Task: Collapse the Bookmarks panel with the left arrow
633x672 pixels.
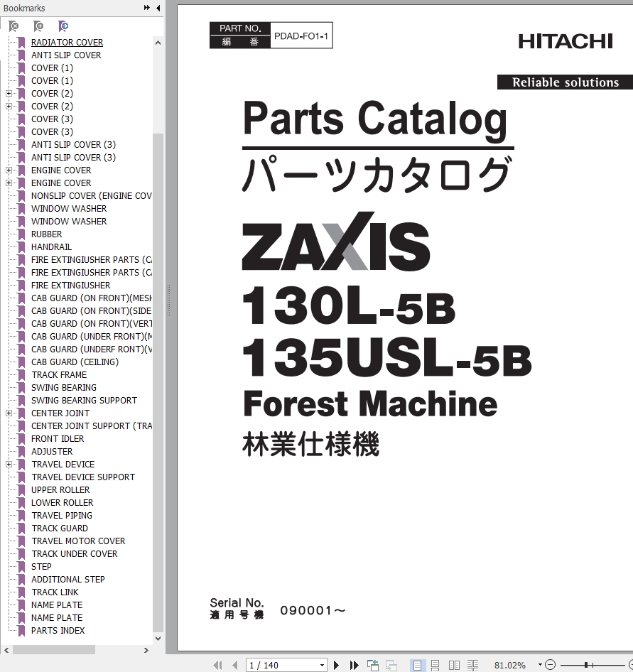Action: point(158,8)
